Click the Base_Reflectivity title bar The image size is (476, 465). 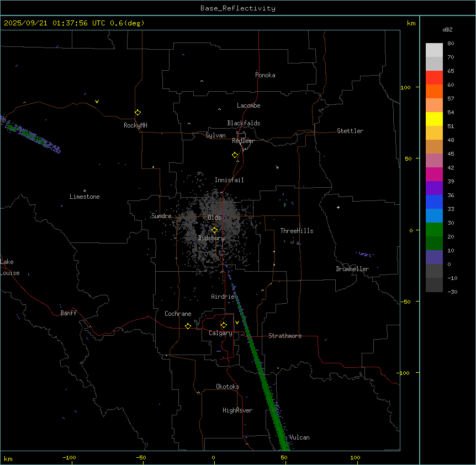tap(237, 8)
